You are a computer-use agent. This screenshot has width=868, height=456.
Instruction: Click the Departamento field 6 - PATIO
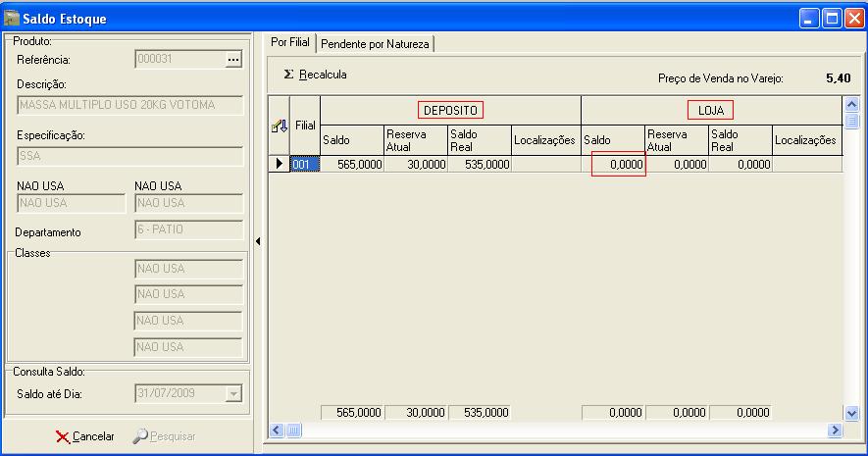[187, 229]
